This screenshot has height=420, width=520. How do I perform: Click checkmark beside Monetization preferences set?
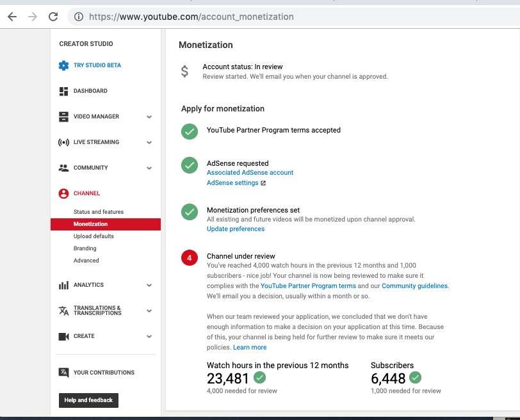190,212
